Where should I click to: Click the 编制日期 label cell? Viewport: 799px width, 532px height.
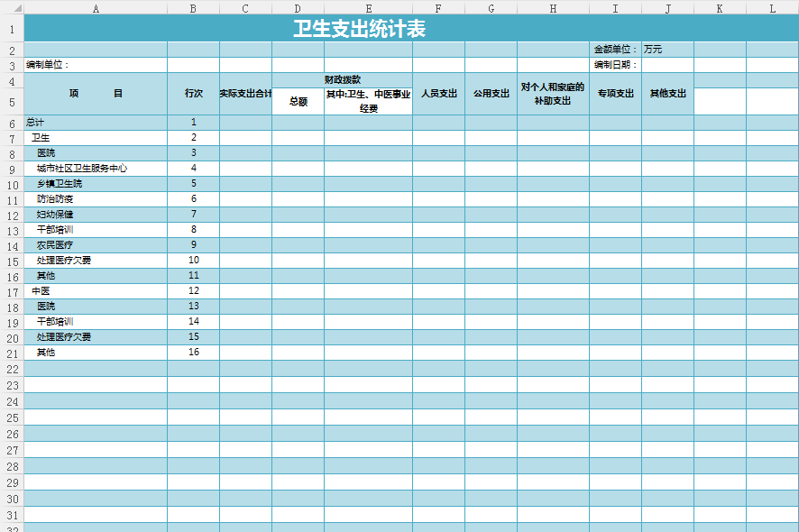(x=615, y=65)
